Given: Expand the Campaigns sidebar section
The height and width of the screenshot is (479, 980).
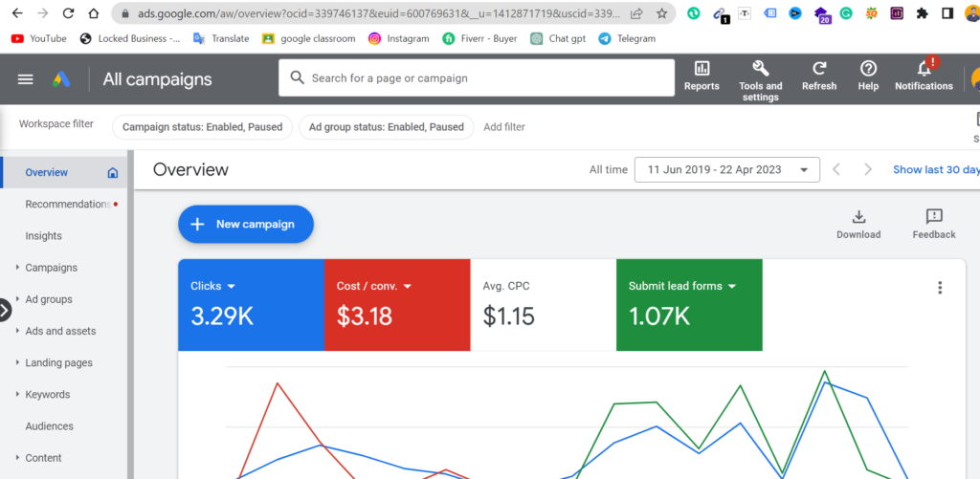Looking at the screenshot, I should tap(18, 268).
